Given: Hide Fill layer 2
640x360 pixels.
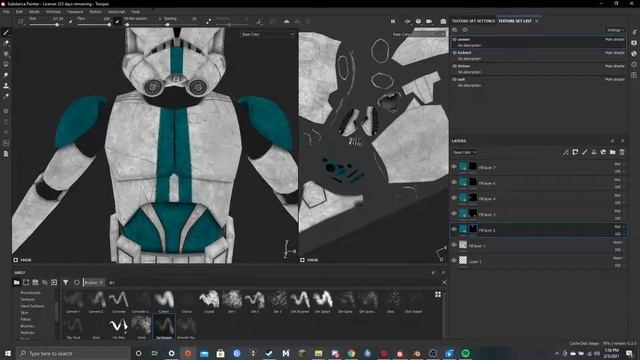Looking at the screenshot, I should point(454,229).
